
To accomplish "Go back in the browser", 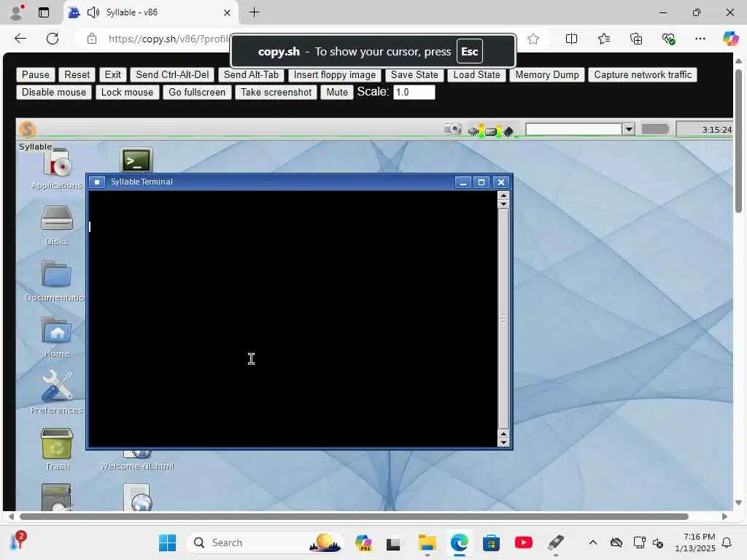I will tap(20, 39).
